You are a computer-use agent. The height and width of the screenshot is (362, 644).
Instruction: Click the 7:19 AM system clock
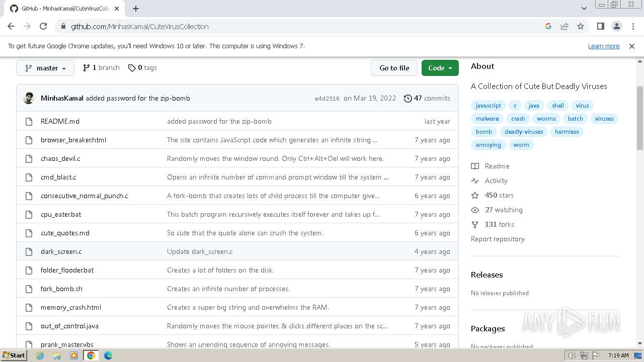coord(618,355)
